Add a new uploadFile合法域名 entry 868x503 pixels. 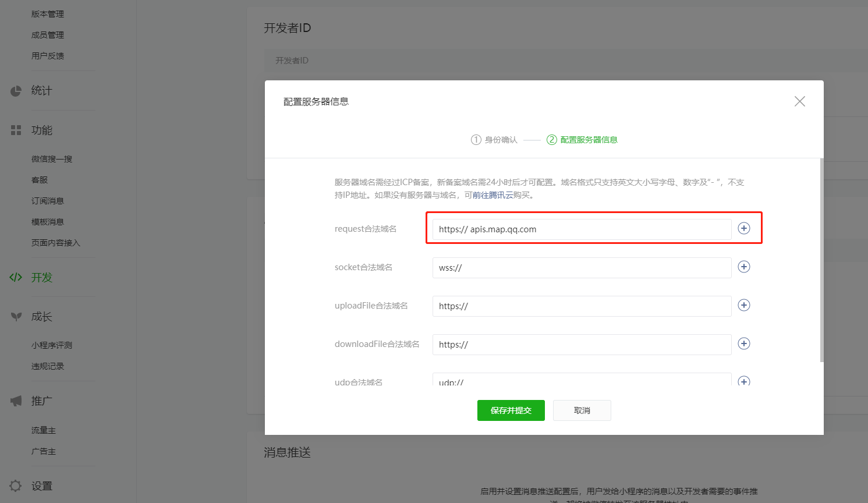point(744,305)
